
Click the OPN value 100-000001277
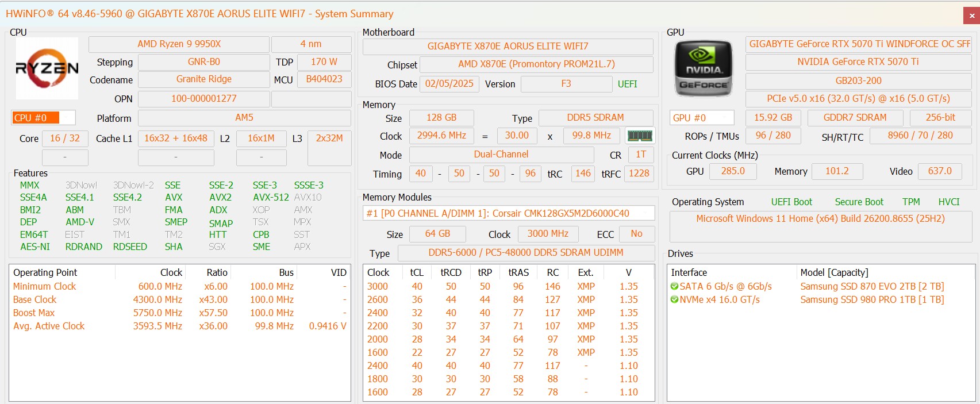(x=203, y=99)
